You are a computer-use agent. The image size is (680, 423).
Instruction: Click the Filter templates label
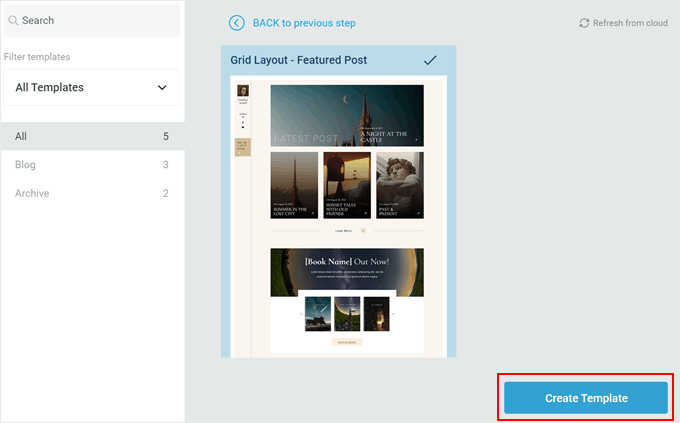pos(37,57)
